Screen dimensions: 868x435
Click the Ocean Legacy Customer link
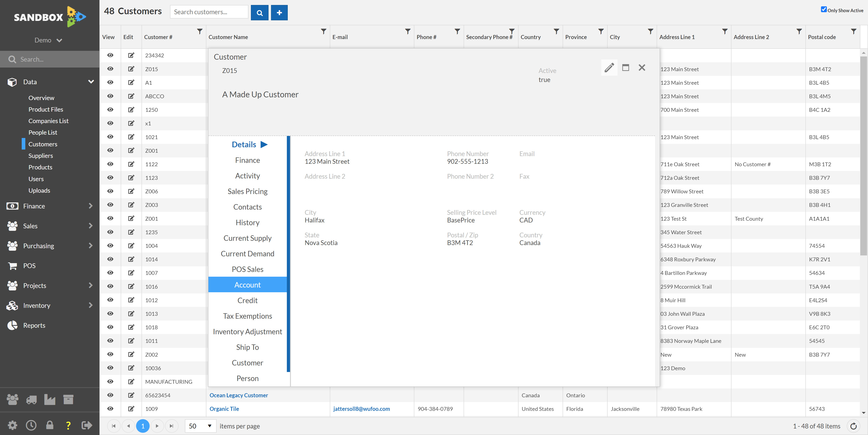(238, 395)
